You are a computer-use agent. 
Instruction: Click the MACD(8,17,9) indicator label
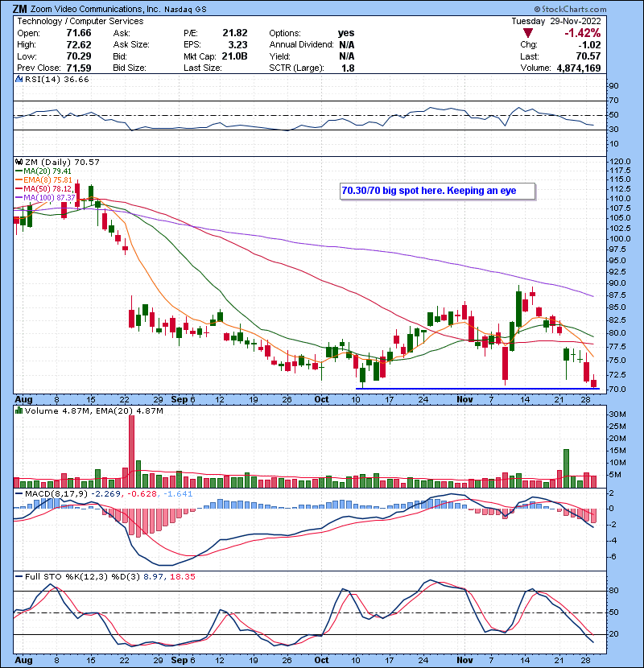56,494
